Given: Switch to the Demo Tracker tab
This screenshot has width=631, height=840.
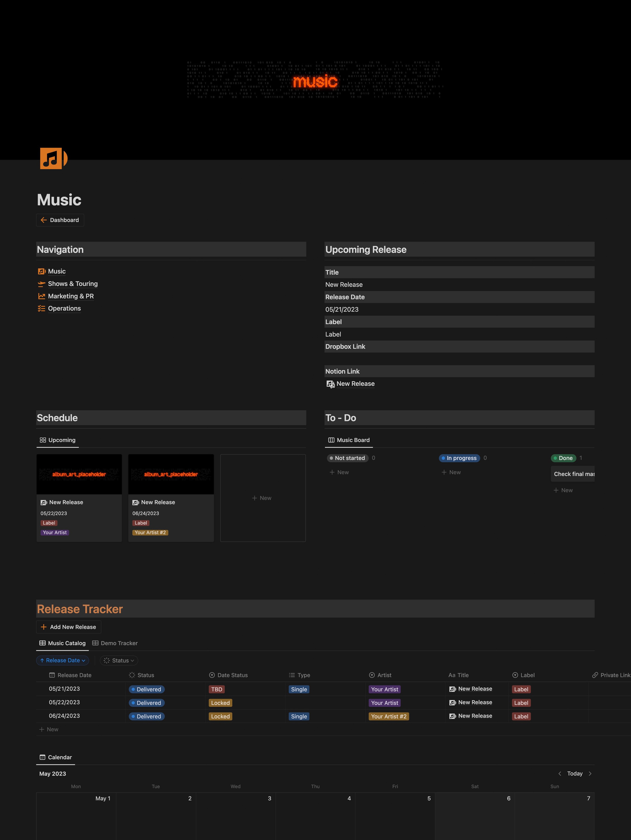Looking at the screenshot, I should [115, 643].
